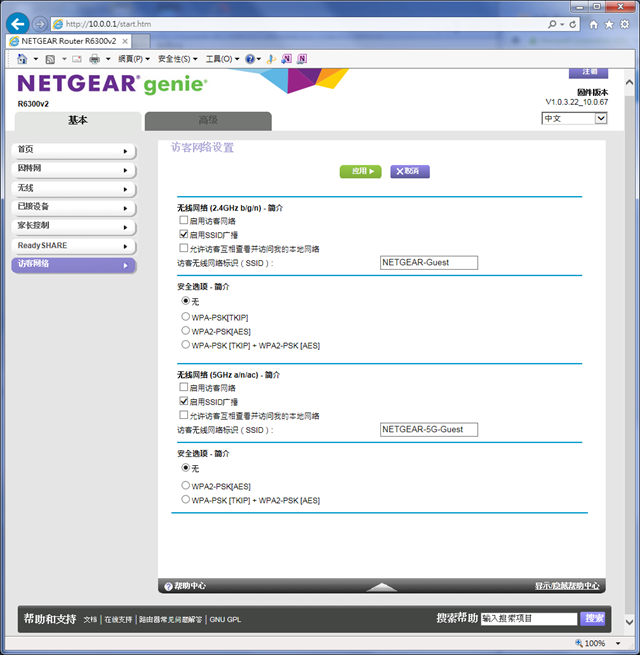Viewport: 640px width, 655px height.
Task: Click the address bar search magnifier icon
Action: point(552,24)
